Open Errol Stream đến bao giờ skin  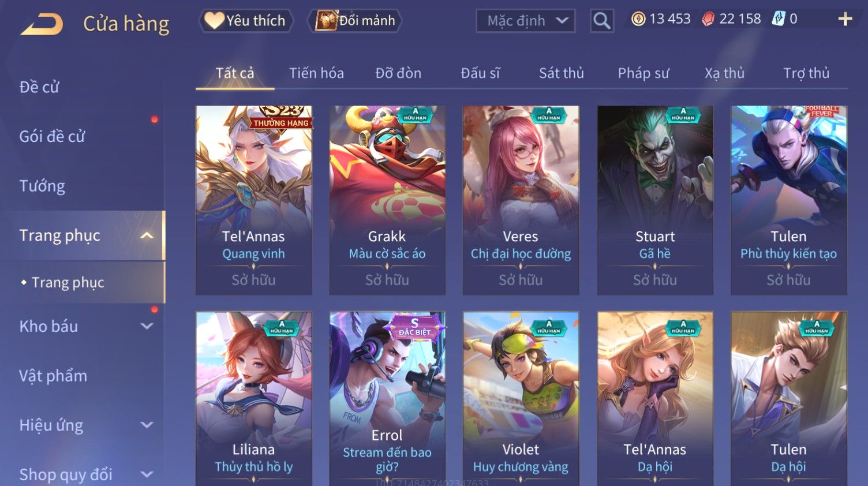[387, 398]
